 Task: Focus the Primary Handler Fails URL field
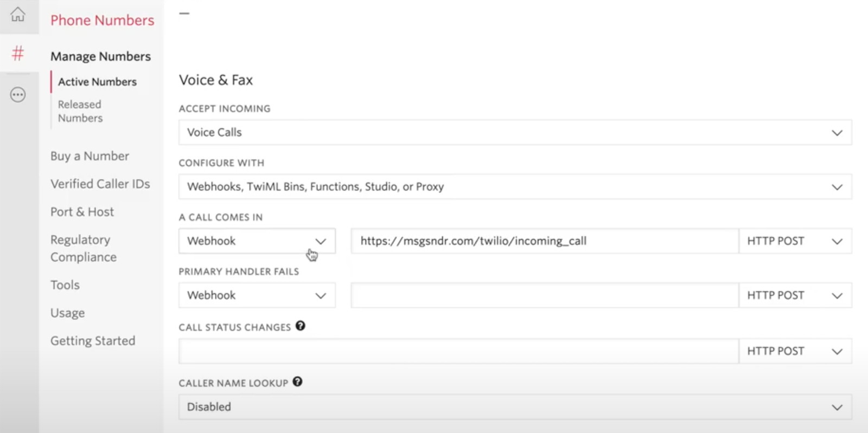(x=544, y=295)
